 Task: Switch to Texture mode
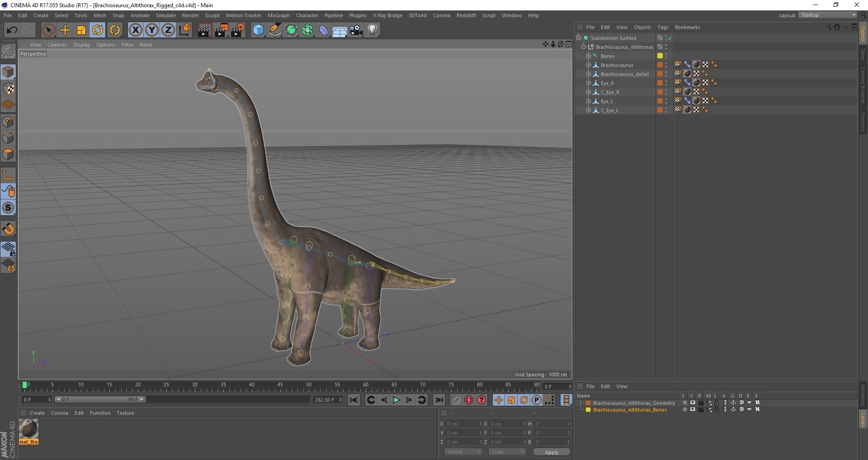point(8,89)
